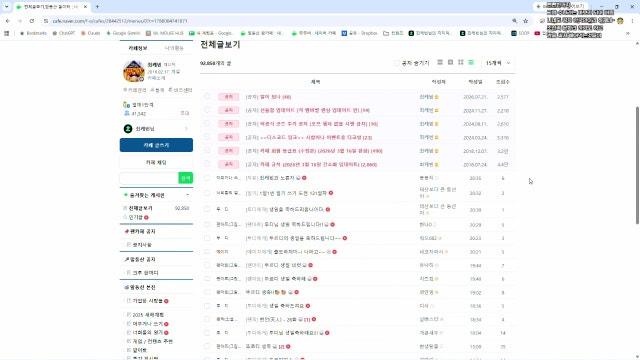Click the blue 카페 글쓰기 button
This screenshot has height=360, width=640.
click(156, 145)
